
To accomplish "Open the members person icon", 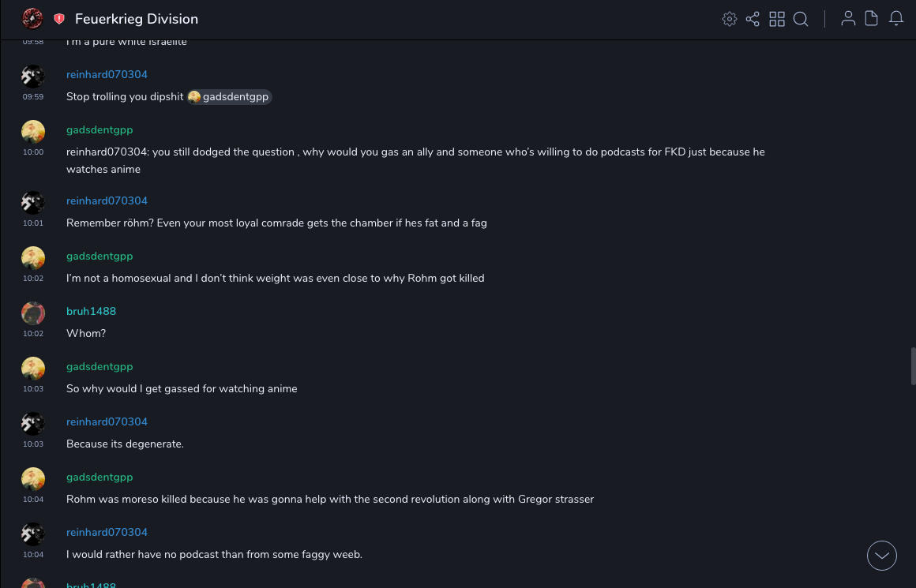I will coord(848,19).
